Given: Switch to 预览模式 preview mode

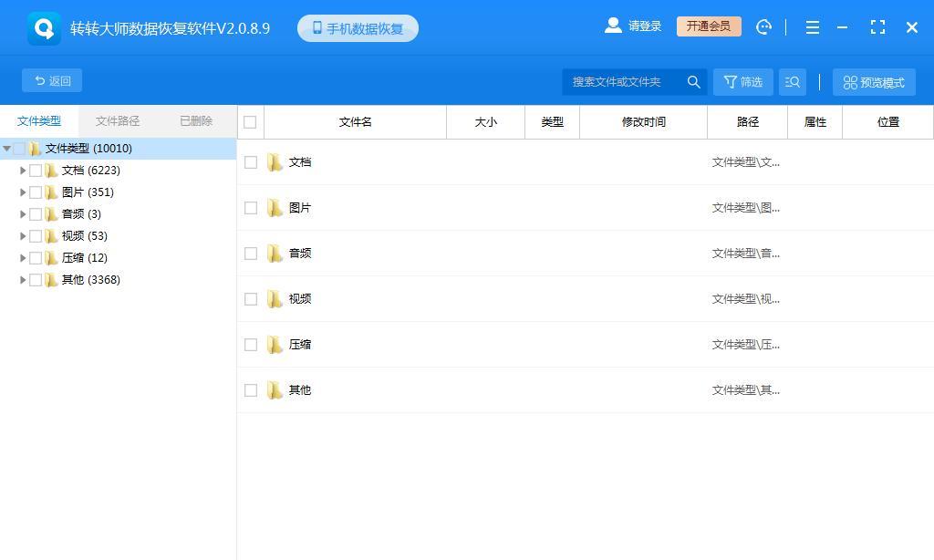Looking at the screenshot, I should click(x=874, y=82).
